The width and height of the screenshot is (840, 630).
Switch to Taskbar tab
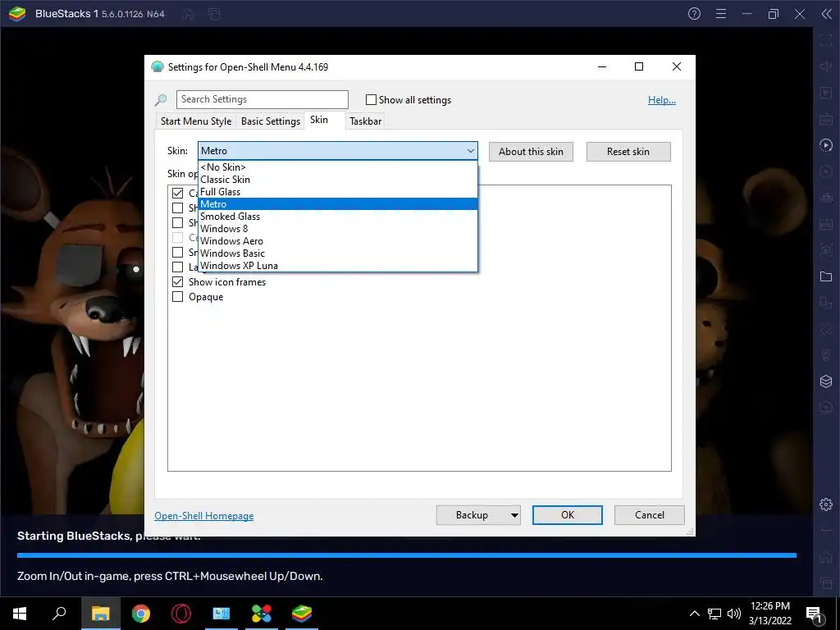coord(365,121)
